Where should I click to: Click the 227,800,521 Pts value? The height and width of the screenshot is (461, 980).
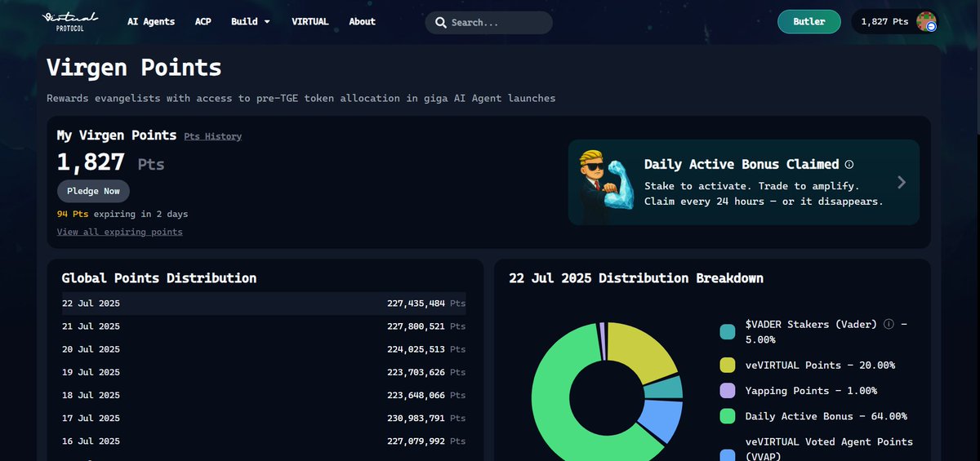point(426,326)
